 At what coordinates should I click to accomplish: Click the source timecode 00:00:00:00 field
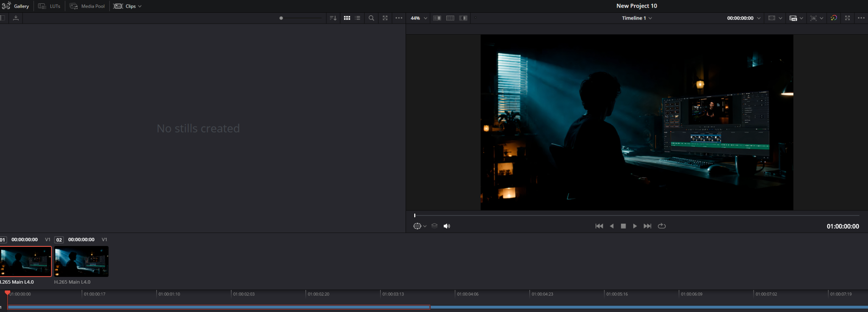[x=740, y=18]
